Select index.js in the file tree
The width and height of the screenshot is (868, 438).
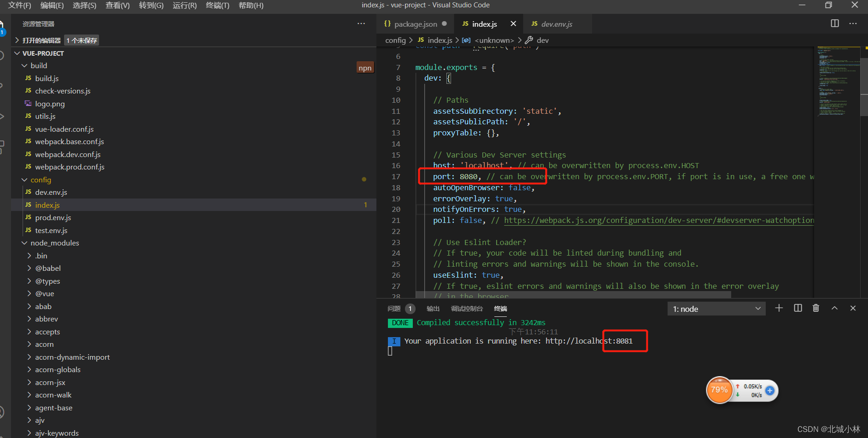click(x=194, y=205)
